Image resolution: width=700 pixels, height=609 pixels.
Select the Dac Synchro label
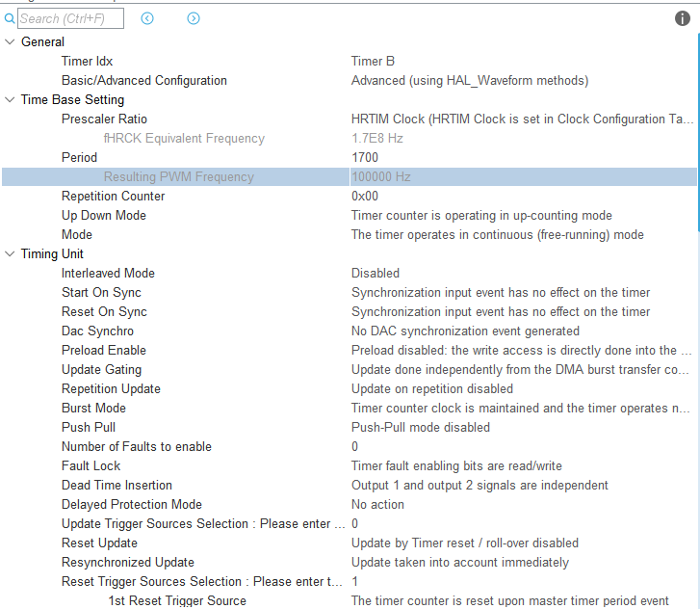97,331
